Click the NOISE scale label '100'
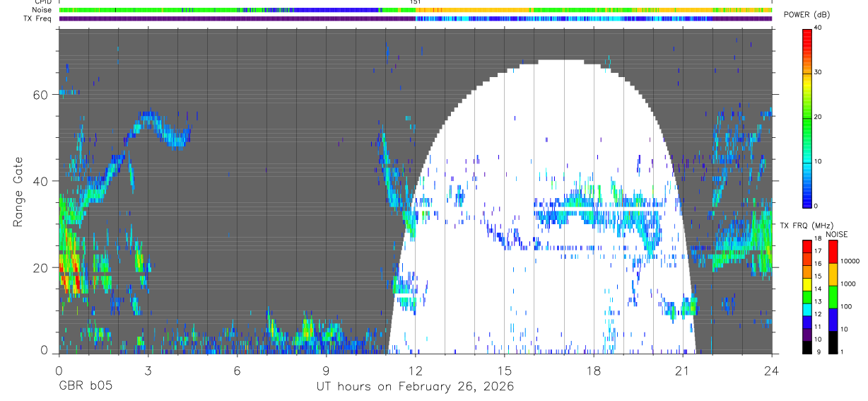The height and width of the screenshot is (401, 868). [x=847, y=307]
